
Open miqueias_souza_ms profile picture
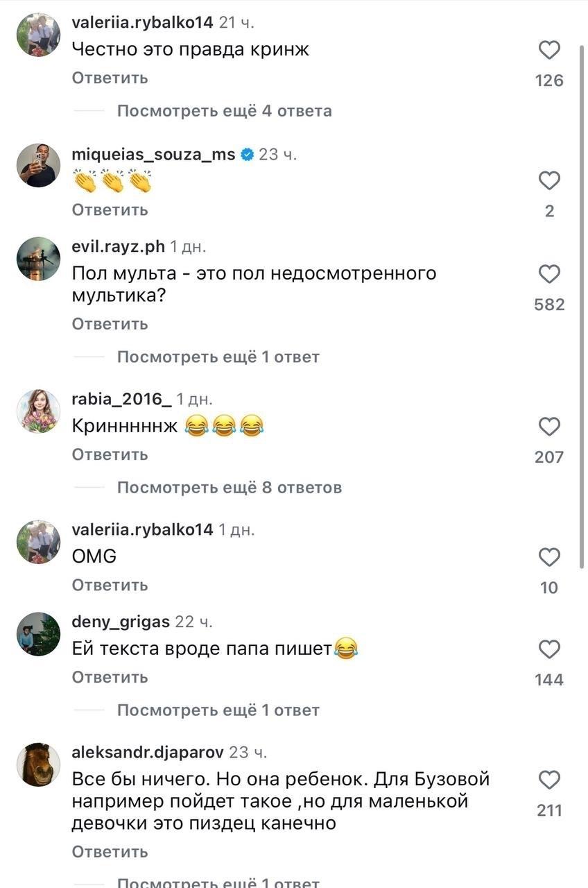38,165
